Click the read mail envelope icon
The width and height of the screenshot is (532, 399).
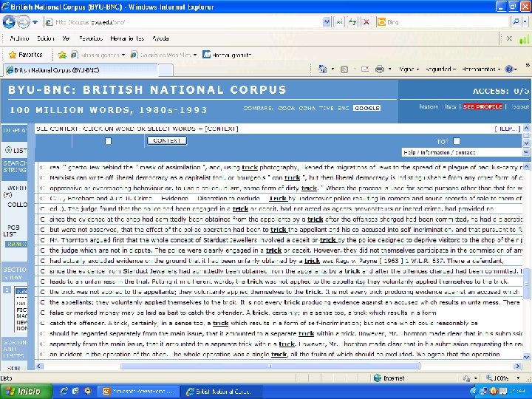[x=365, y=69]
